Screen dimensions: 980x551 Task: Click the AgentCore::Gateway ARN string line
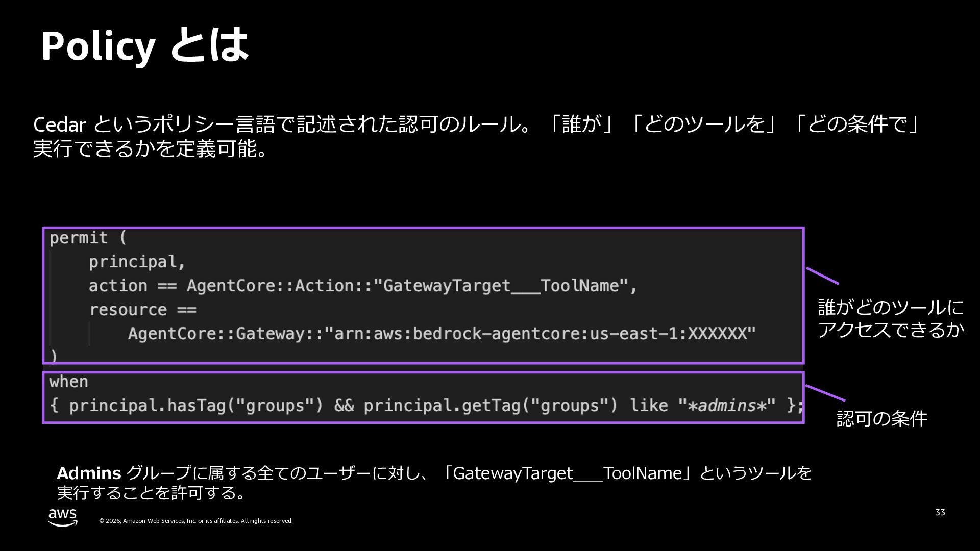pos(442,334)
